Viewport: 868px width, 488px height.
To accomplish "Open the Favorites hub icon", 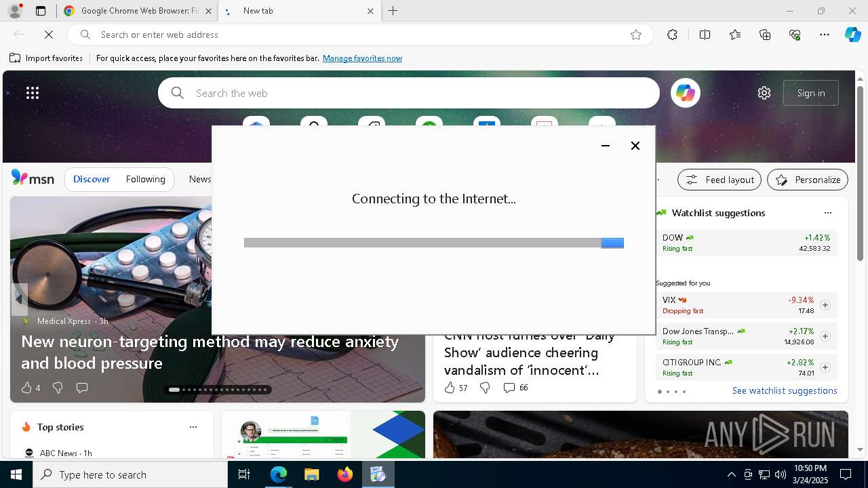I will tap(735, 35).
